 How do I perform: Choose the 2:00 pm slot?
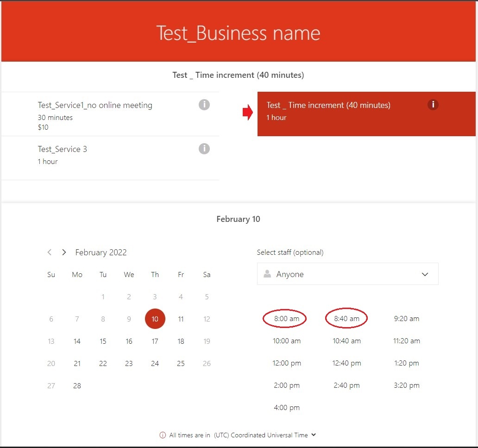[287, 385]
